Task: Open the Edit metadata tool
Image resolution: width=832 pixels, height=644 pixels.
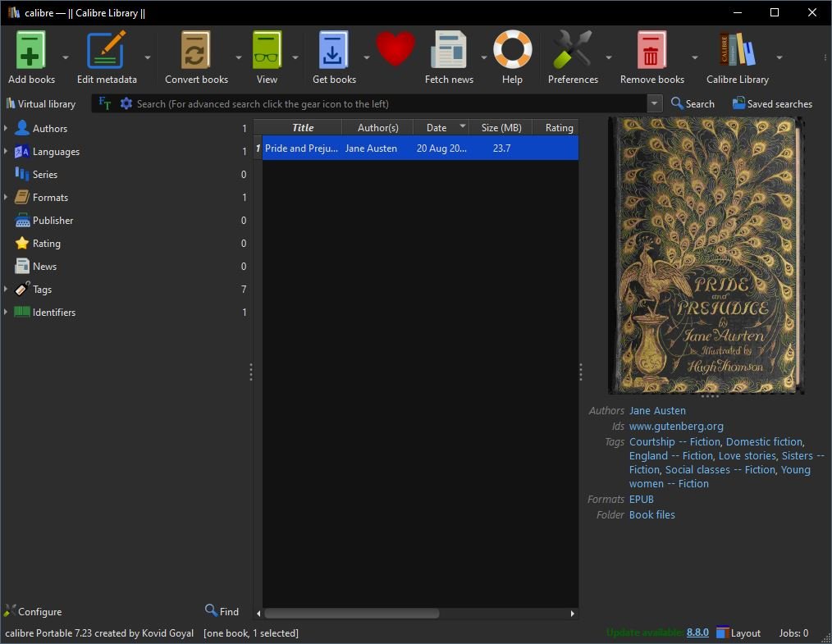Action: [107, 51]
